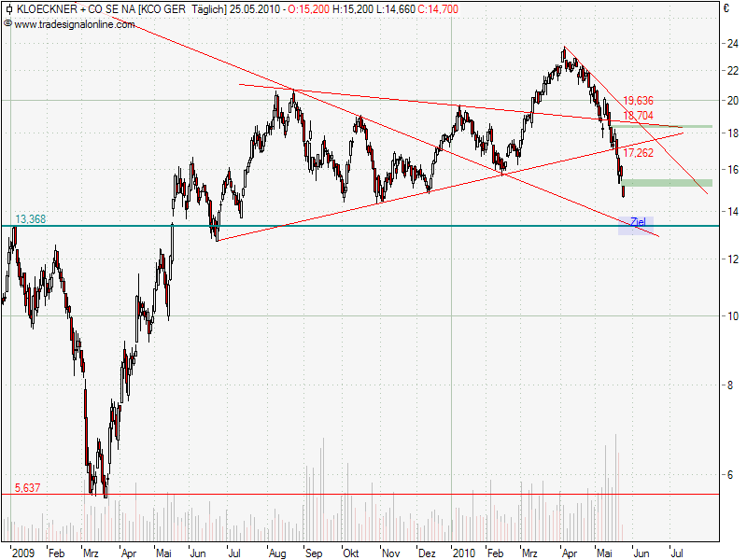Click the 17,262 red price label
The height and width of the screenshot is (560, 747).
point(638,152)
